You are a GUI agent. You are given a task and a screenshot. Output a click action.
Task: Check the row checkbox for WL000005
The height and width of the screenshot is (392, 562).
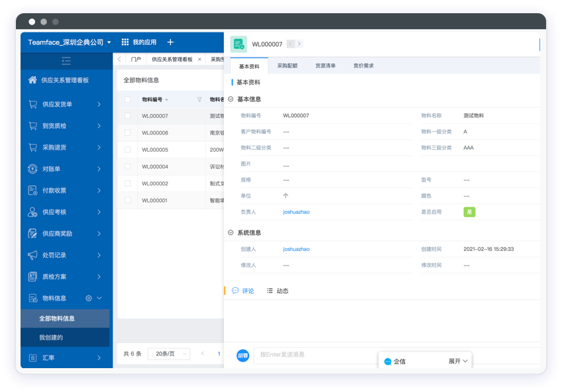point(128,150)
